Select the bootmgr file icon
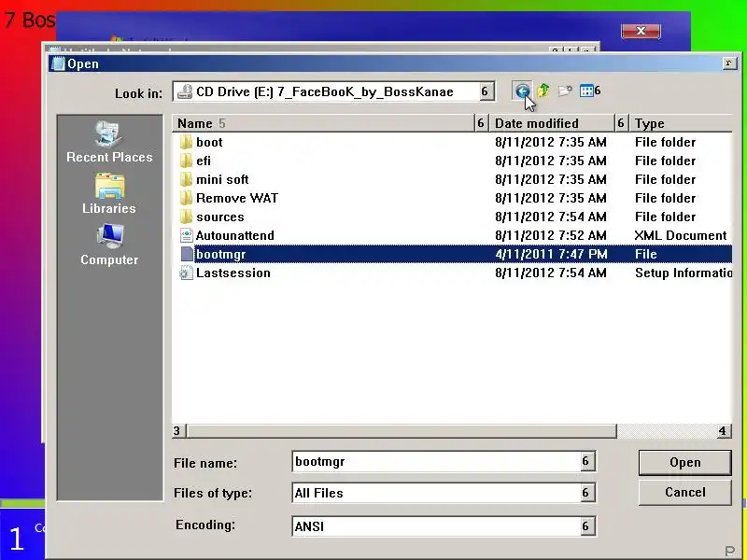The image size is (747, 560). (187, 254)
